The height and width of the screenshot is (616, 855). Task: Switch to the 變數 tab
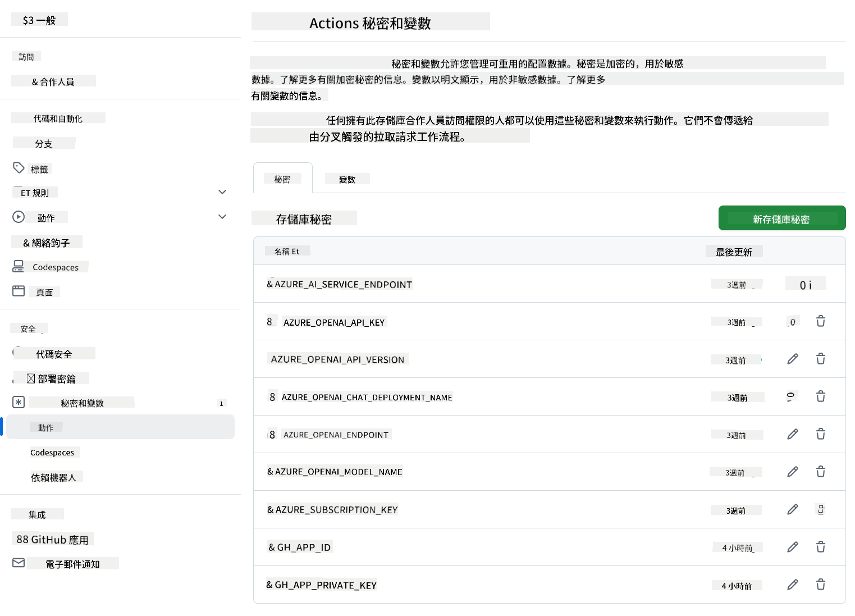click(347, 179)
